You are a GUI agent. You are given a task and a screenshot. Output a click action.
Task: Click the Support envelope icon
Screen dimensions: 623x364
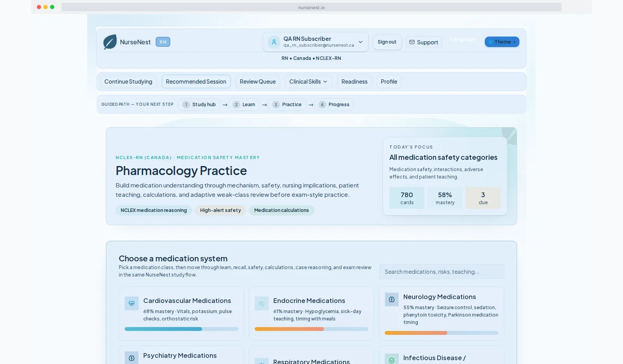412,42
